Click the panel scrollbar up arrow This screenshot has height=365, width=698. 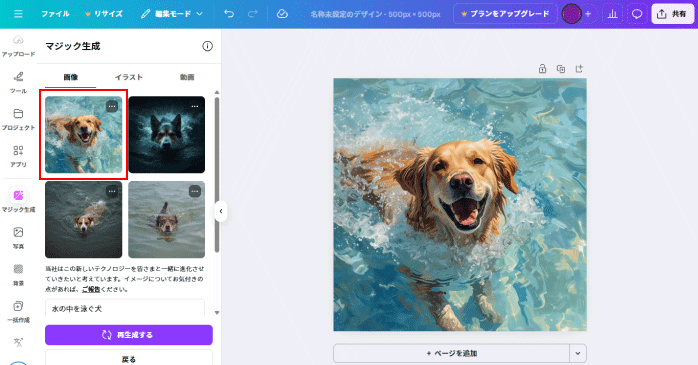(217, 93)
